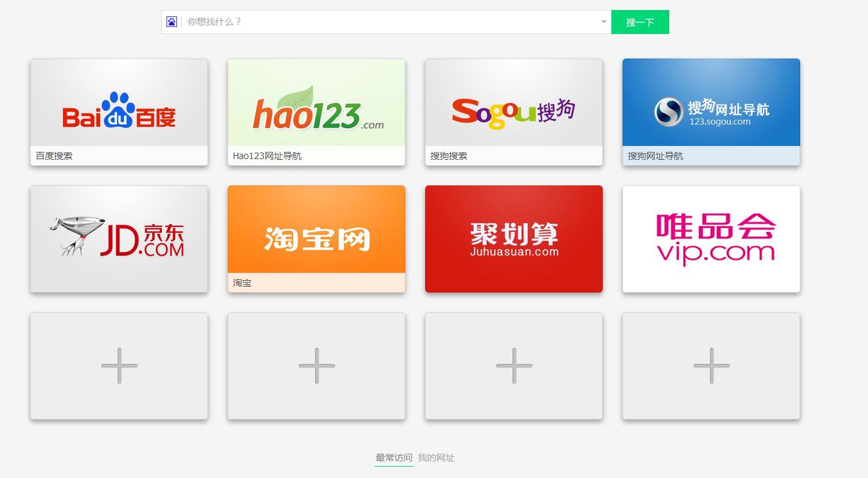Click the green 搜一下 search button

point(640,22)
